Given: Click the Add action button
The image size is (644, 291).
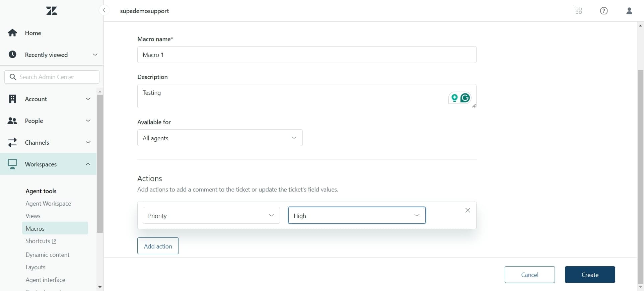Looking at the screenshot, I should tap(158, 246).
